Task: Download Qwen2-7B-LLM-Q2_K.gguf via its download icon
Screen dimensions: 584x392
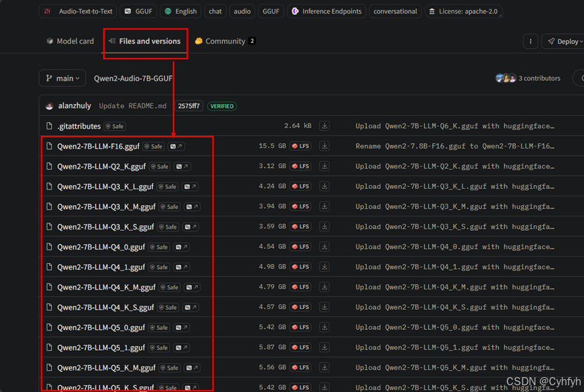Action: (324, 166)
